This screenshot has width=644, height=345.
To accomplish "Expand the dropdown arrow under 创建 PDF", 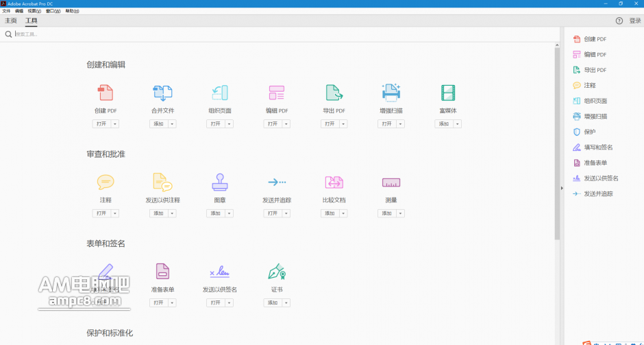I will 115,123.
